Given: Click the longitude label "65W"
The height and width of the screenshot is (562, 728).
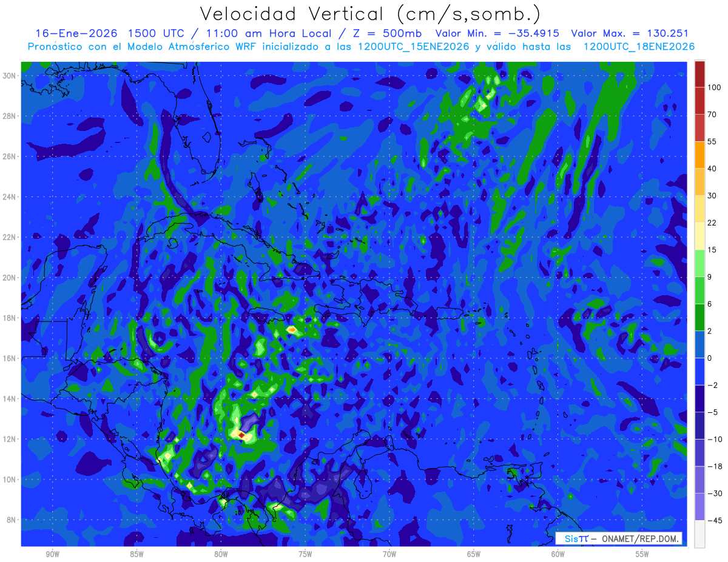Looking at the screenshot, I should (x=474, y=555).
